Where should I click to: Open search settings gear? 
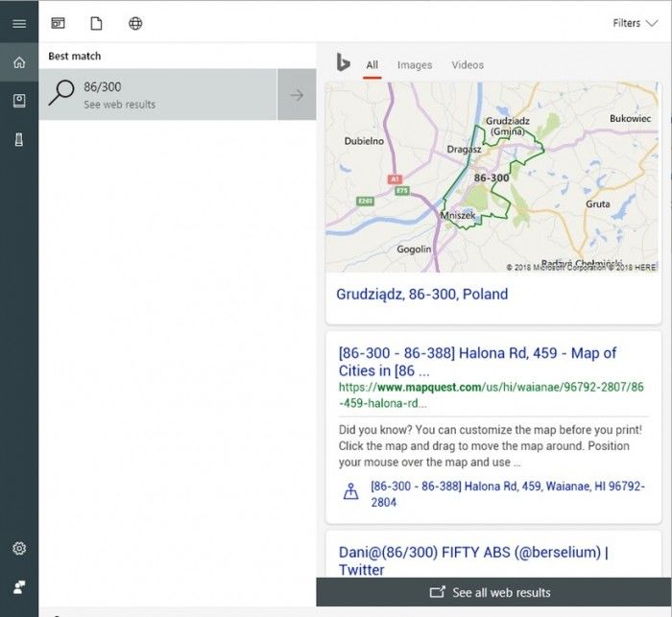[19, 549]
